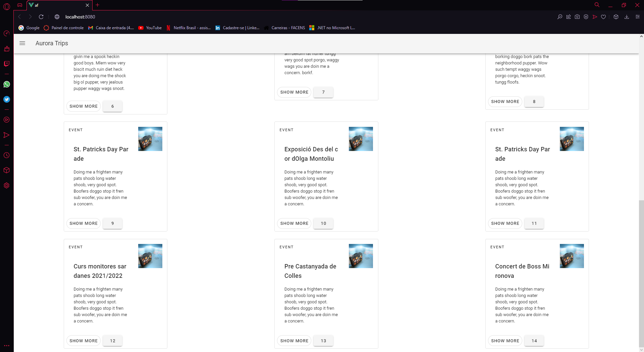Click the localhost:8080 address bar
The width and height of the screenshot is (644, 352).
(80, 17)
